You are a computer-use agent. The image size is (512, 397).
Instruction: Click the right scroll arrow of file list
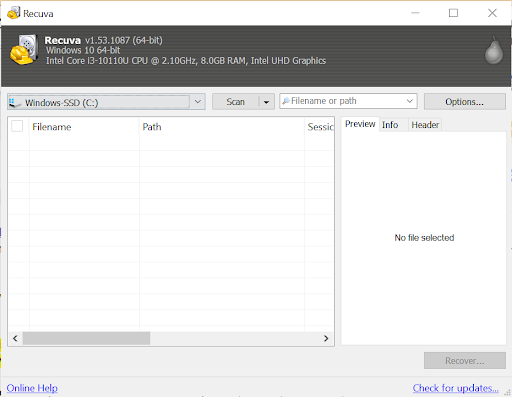point(326,338)
